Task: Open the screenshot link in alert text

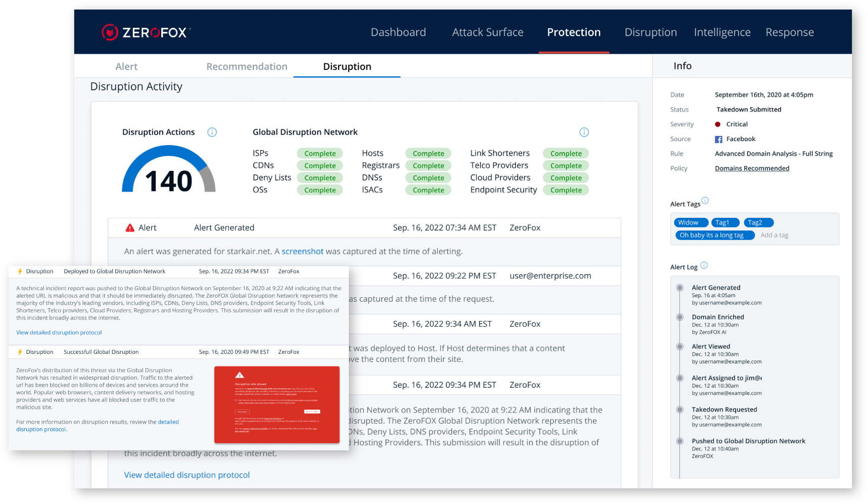Action: (302, 251)
